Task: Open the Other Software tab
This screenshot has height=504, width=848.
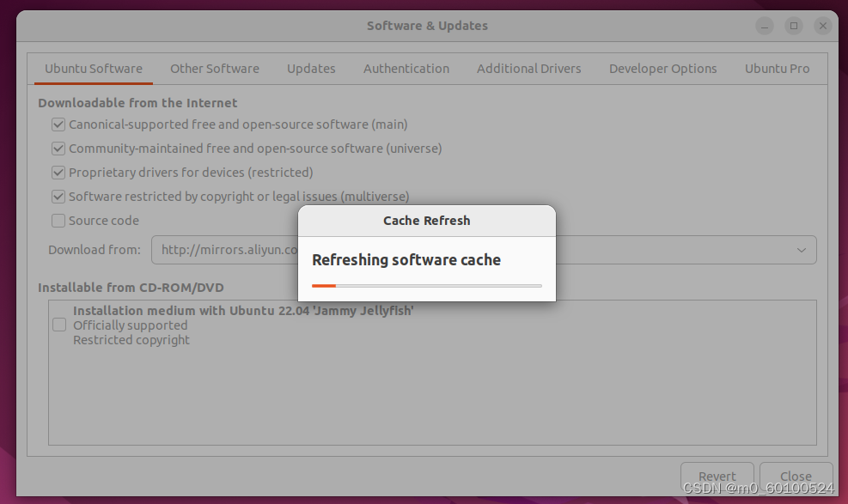Action: pyautogui.click(x=215, y=69)
